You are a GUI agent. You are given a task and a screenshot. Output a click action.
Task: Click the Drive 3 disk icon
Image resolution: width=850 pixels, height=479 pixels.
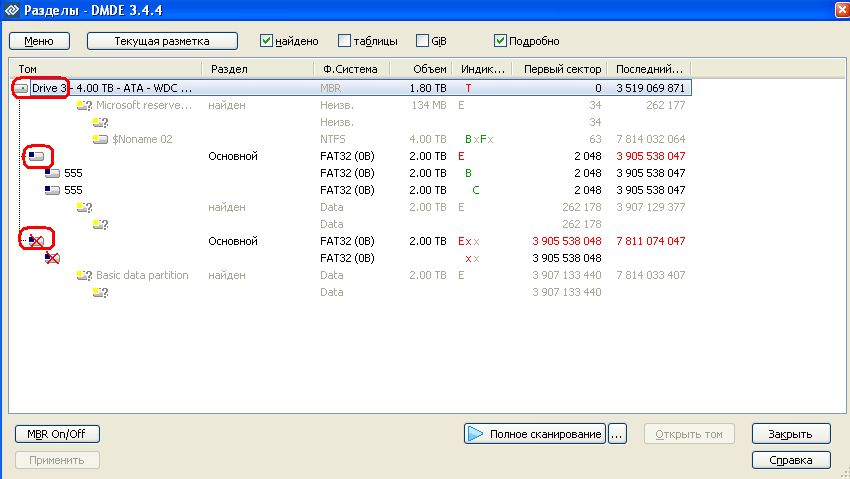pos(21,88)
